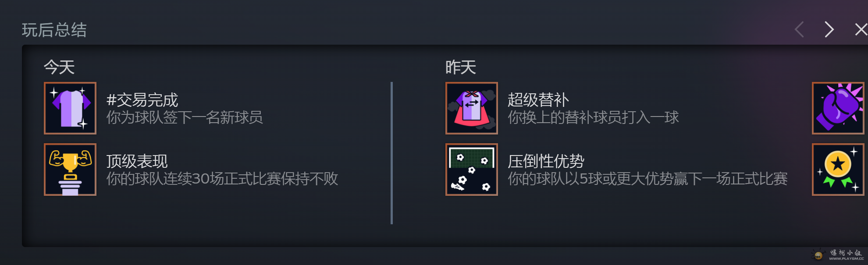Click description 你换上的替补球员打入一球
868x265 pixels.
tap(593, 117)
